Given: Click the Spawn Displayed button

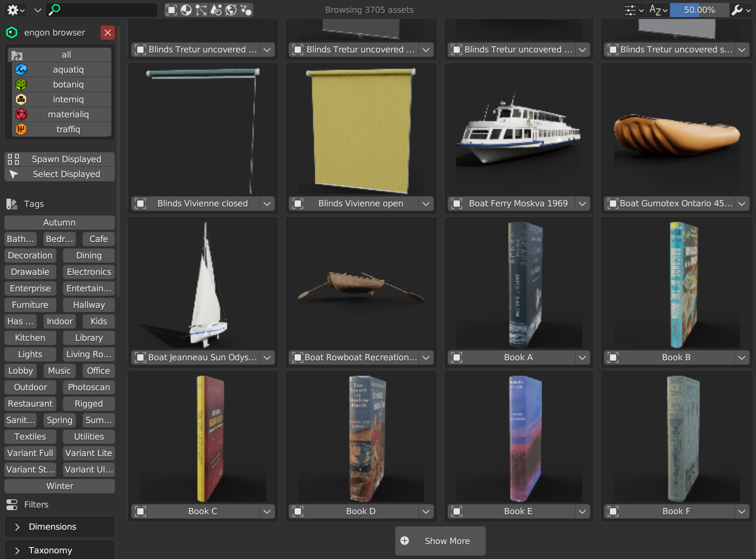Looking at the screenshot, I should pyautogui.click(x=59, y=159).
